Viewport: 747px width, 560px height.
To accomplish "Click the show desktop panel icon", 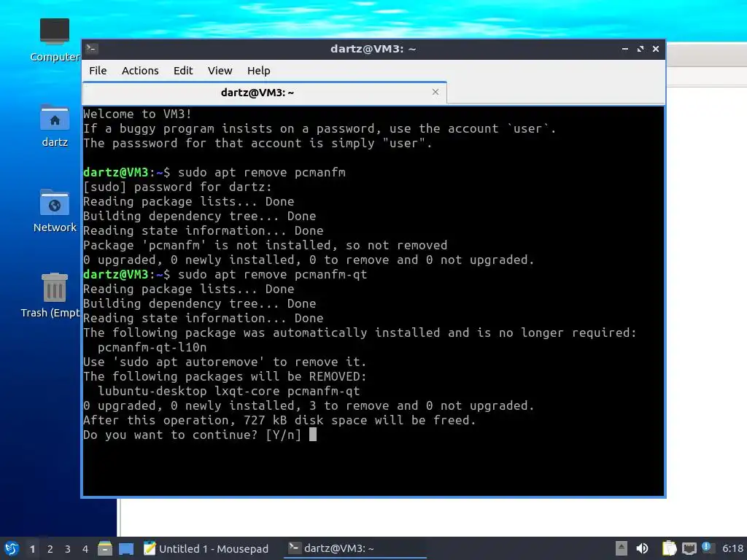I will [x=126, y=548].
